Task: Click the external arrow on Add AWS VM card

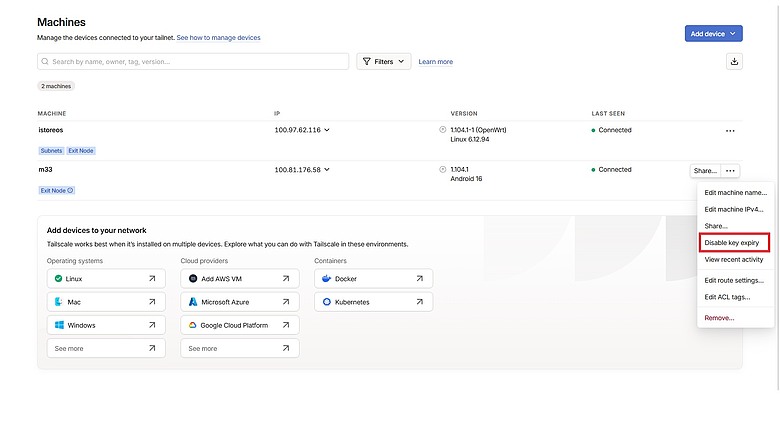Action: [286, 279]
